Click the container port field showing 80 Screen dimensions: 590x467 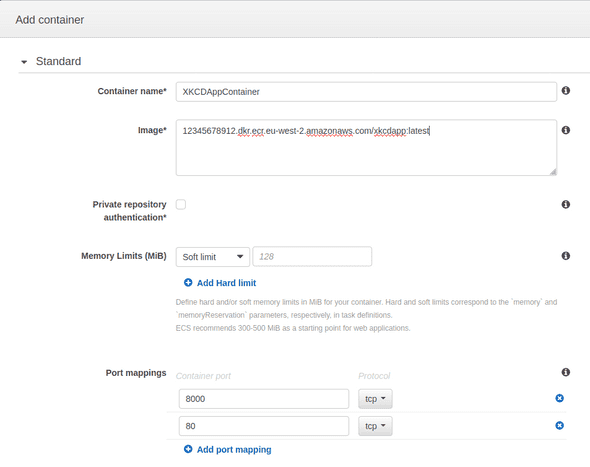pyautogui.click(x=264, y=426)
